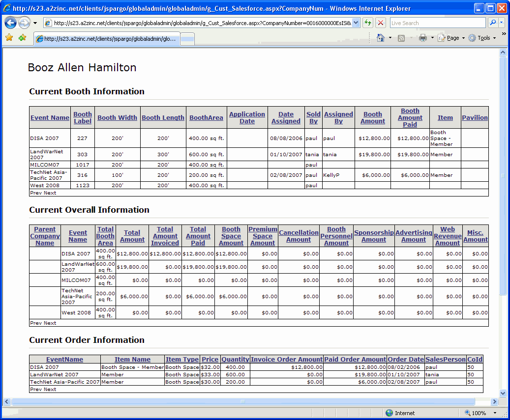510x420 pixels.
Task: Sort by Total Amount Invoiced
Action: pyautogui.click(x=165, y=236)
